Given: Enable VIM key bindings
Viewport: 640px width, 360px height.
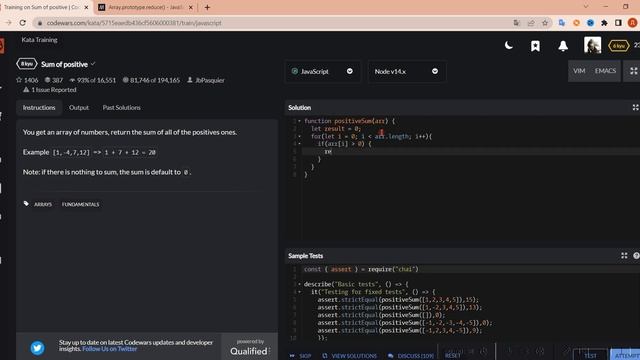Looking at the screenshot, I should tap(579, 71).
